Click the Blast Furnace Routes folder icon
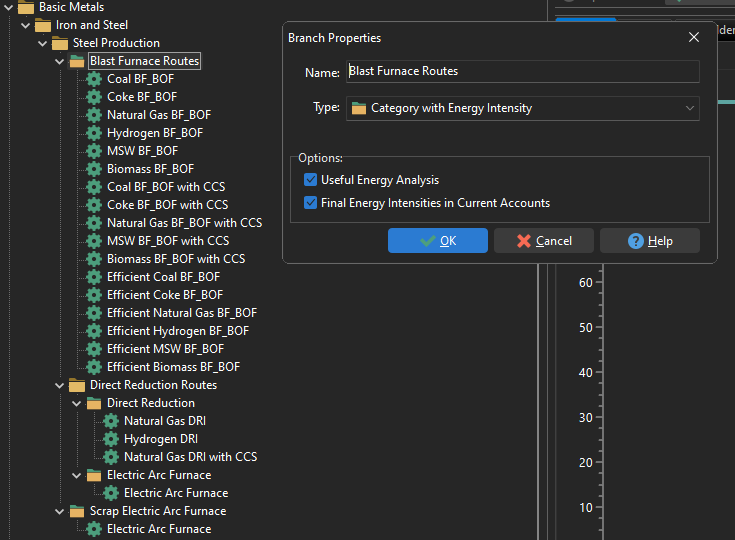735x540 pixels. (77, 61)
